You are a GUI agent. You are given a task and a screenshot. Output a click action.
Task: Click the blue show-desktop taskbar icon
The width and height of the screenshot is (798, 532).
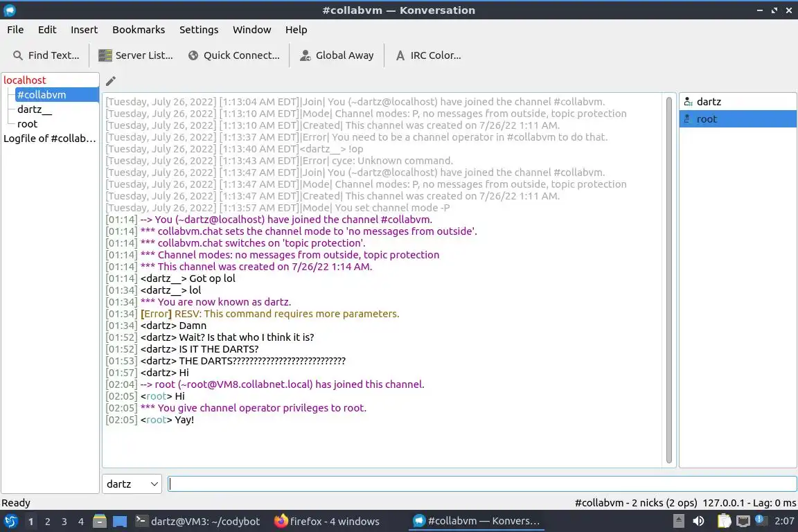point(120,522)
